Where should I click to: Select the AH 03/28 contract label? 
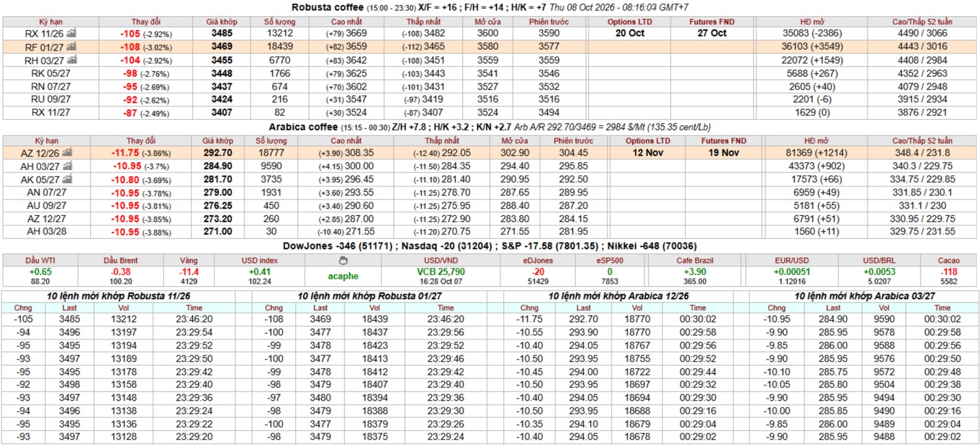(x=47, y=231)
